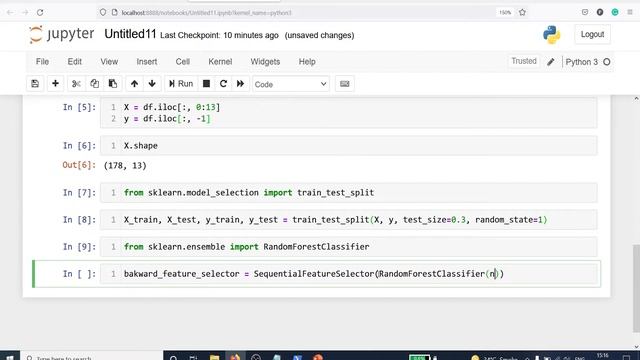Click the Pocket save icon in browser toolbar
640x360 pixels.
coord(585,12)
